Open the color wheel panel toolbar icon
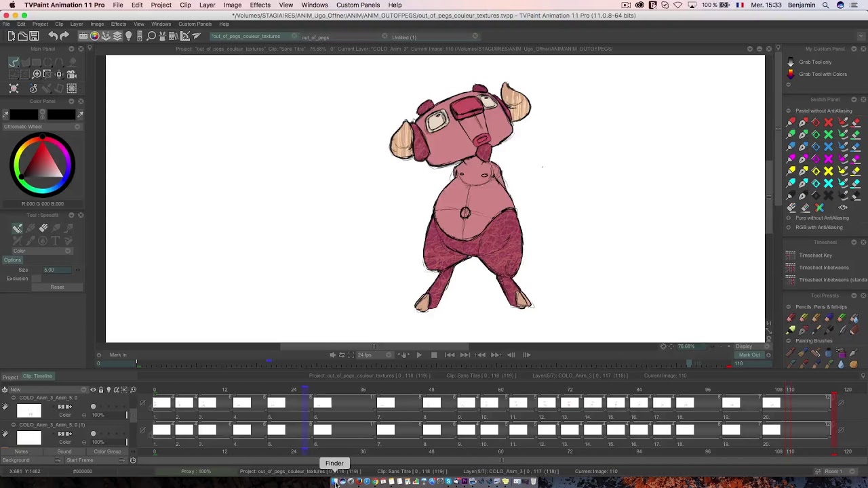Image resolution: width=868 pixels, height=488 pixels. pos(95,36)
